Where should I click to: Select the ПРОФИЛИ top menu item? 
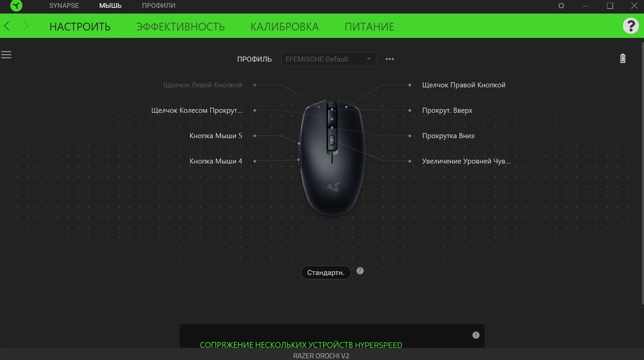[x=158, y=6]
